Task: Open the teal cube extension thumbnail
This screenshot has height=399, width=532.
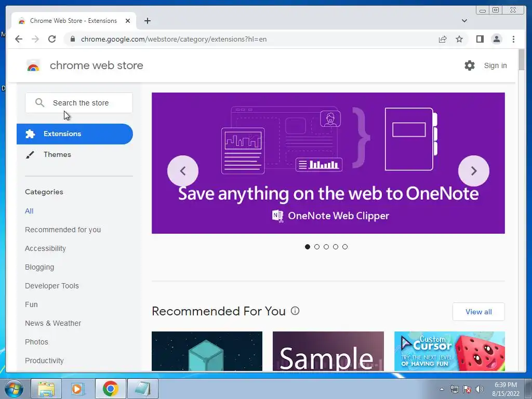Action: coord(207,351)
